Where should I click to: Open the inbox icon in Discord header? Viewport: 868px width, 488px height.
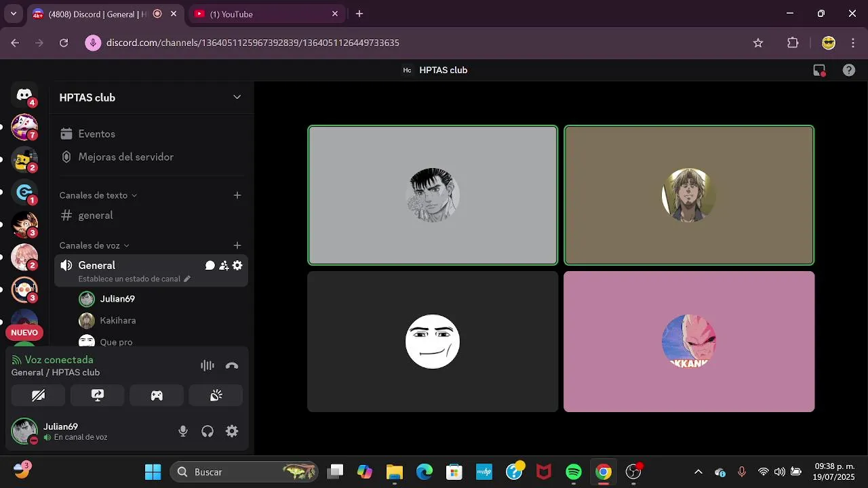819,70
